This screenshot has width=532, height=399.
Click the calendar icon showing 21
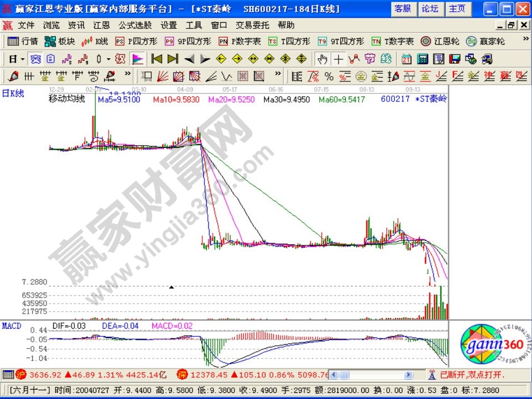(407, 59)
